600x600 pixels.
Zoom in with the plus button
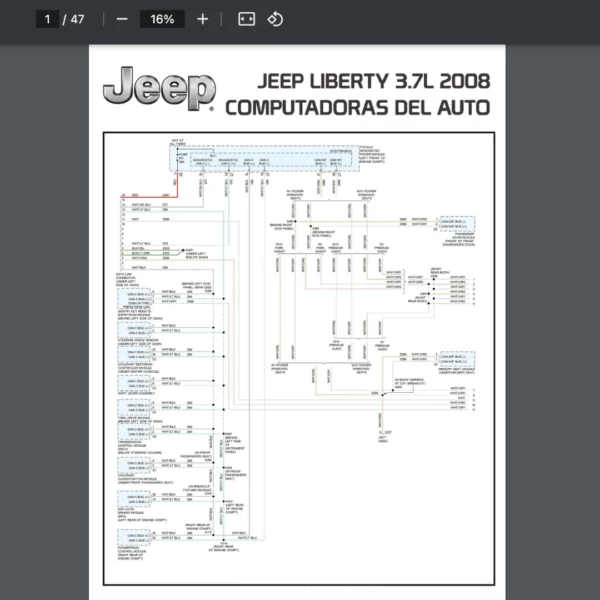coord(202,19)
